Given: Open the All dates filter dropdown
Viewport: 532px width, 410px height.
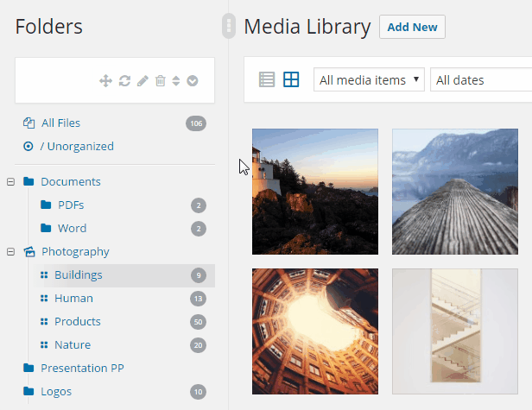Looking at the screenshot, I should click(479, 80).
